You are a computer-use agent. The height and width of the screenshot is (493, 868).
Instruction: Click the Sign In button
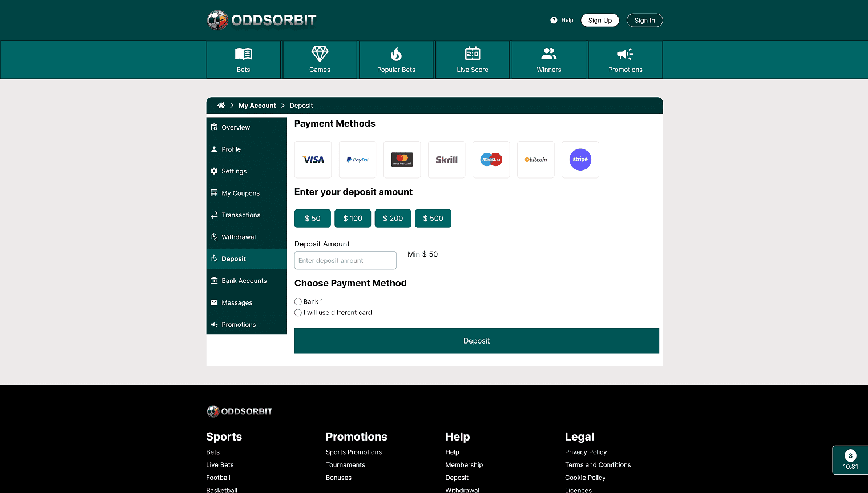pyautogui.click(x=645, y=21)
